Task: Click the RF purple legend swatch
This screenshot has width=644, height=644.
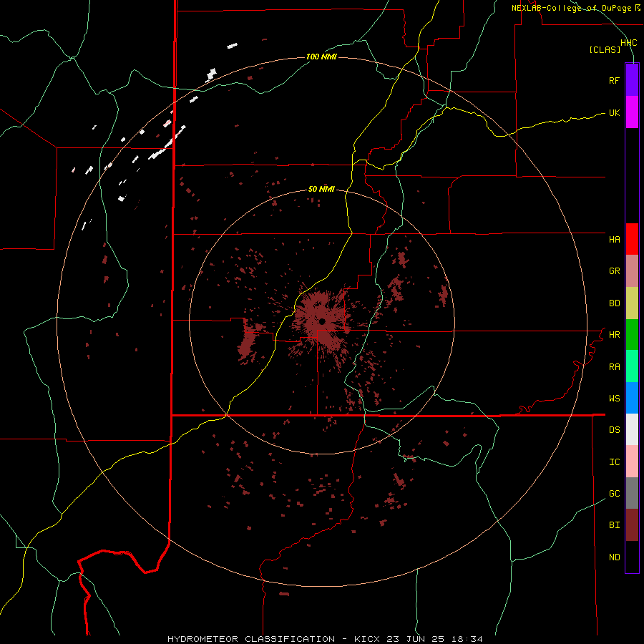Action: pos(632,80)
